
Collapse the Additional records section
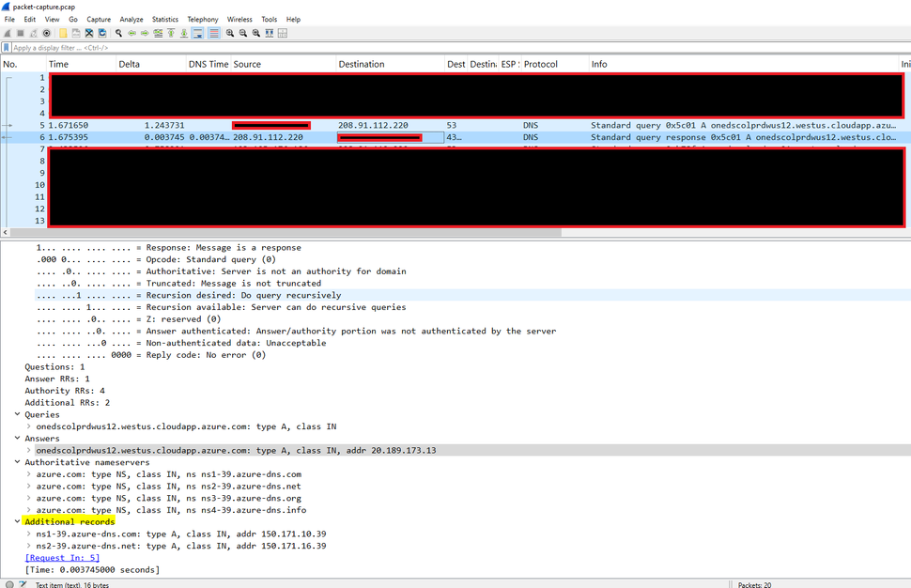18,521
